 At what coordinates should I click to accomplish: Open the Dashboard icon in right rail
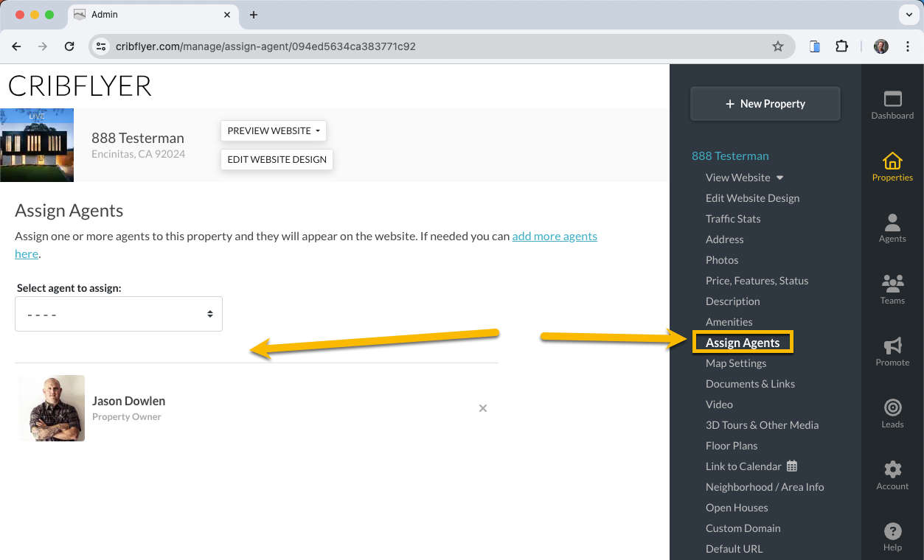tap(892, 99)
